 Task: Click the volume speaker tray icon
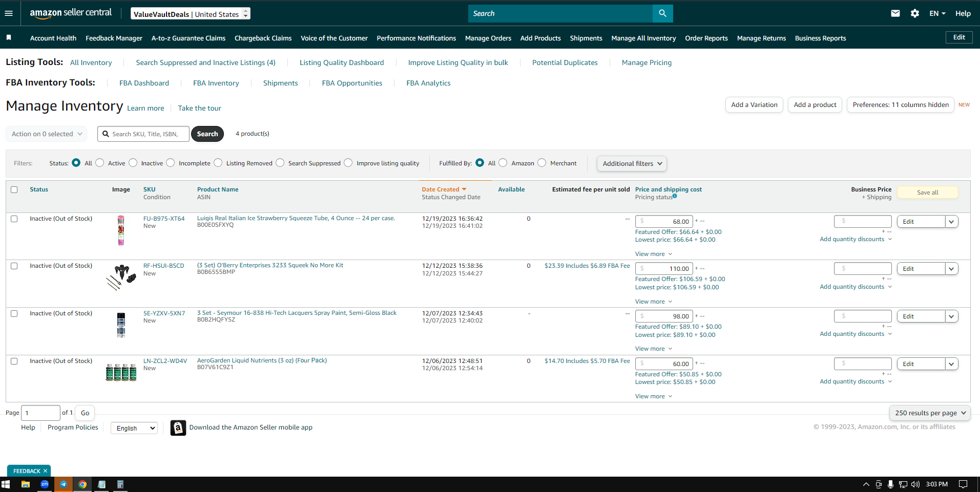915,484
